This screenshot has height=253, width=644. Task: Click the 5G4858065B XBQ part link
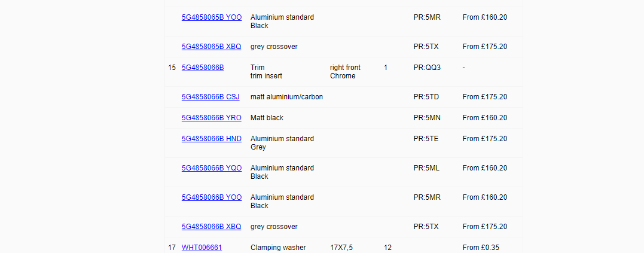click(x=211, y=47)
